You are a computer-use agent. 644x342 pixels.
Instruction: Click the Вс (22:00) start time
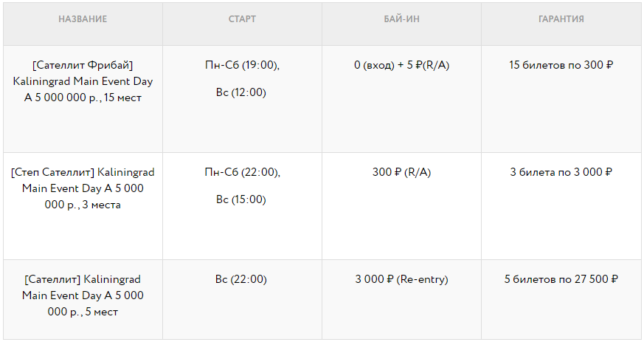point(241,280)
